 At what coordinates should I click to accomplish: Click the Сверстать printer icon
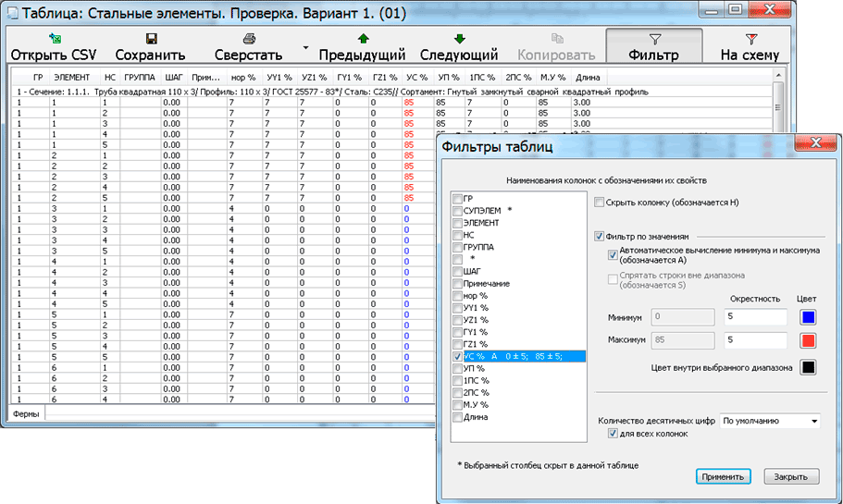248,39
